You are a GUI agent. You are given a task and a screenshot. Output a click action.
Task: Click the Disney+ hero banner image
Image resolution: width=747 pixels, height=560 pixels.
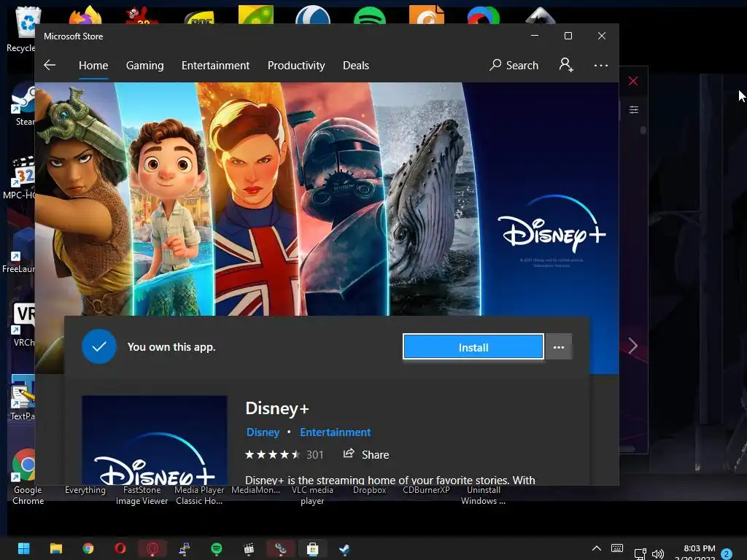(327, 199)
